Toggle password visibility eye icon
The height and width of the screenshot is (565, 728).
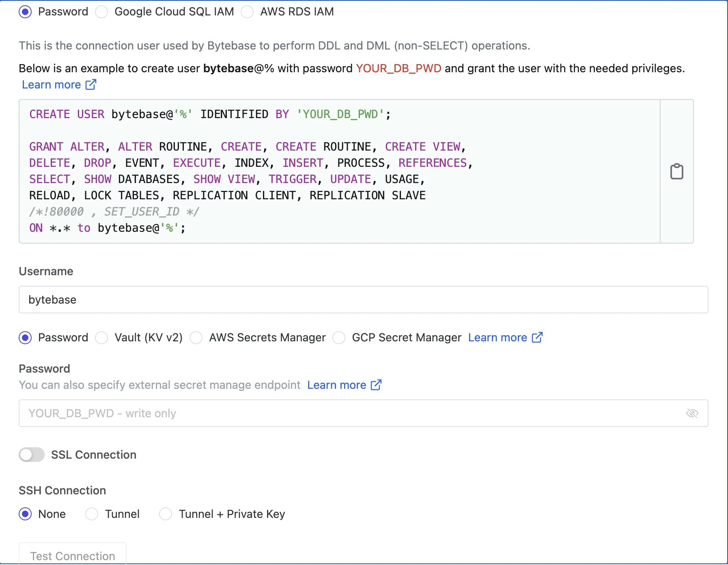click(x=692, y=413)
